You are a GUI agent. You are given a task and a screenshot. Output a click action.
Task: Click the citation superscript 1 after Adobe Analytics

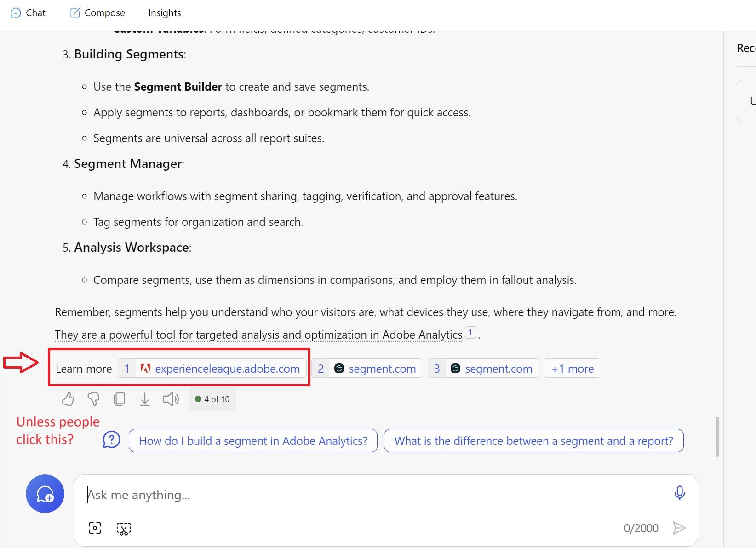[470, 333]
